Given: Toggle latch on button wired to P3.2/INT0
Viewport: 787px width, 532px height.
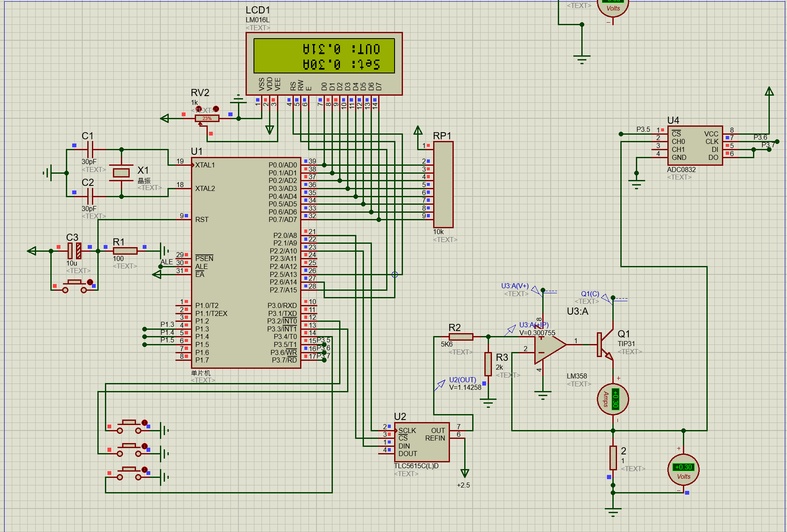Looking at the screenshot, I should click(x=144, y=422).
